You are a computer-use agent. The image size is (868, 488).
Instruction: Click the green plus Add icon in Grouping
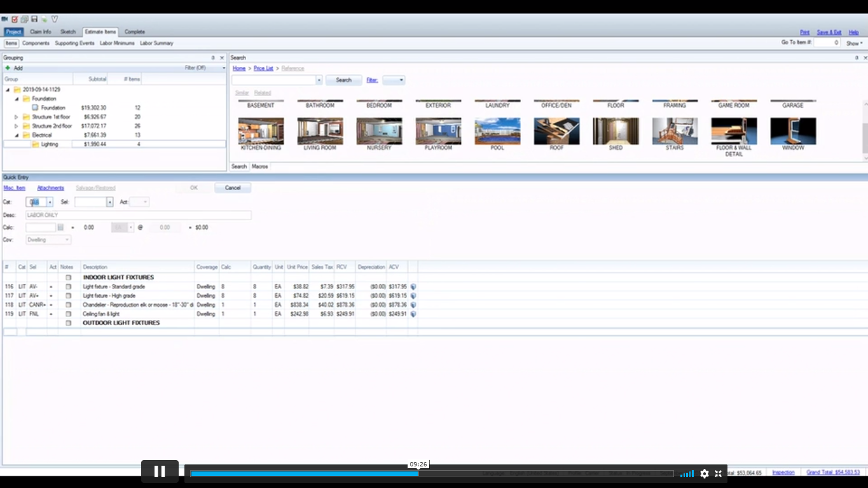8,68
